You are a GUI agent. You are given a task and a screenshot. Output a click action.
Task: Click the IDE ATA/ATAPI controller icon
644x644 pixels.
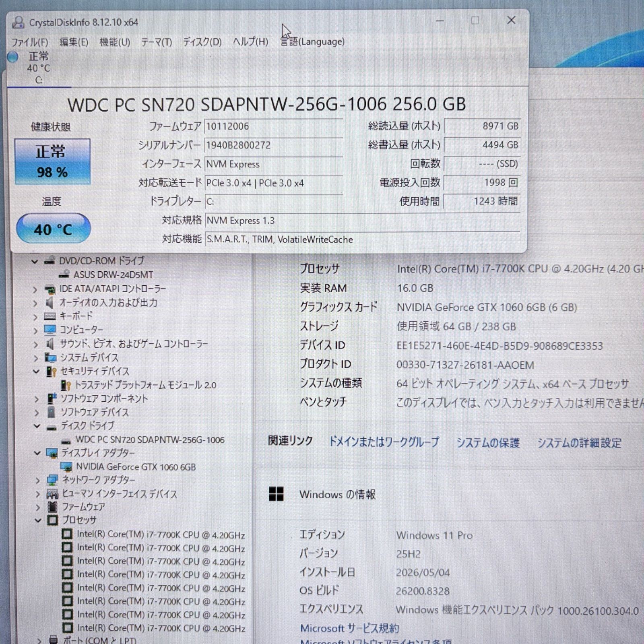[50, 289]
